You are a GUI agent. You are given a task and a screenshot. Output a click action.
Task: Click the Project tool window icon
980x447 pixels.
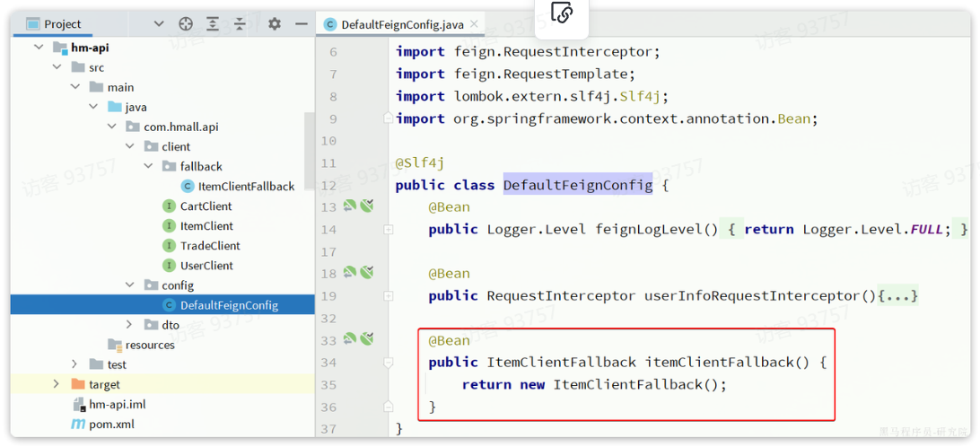(32, 24)
